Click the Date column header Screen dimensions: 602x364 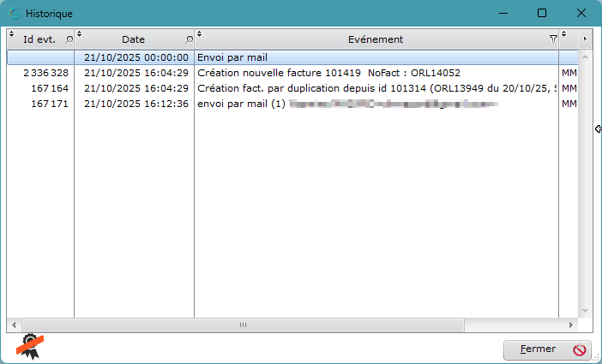(x=134, y=39)
